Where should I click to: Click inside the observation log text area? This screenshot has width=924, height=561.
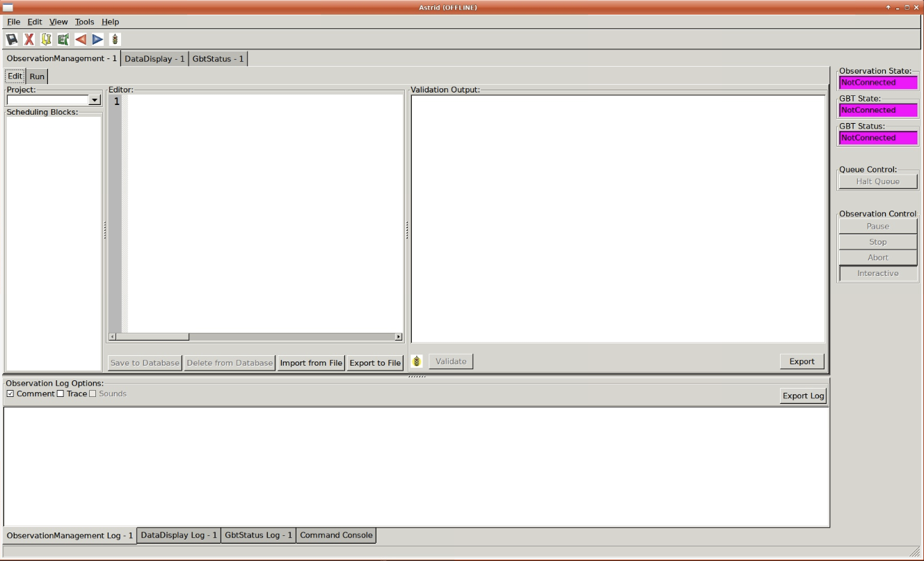pos(416,466)
